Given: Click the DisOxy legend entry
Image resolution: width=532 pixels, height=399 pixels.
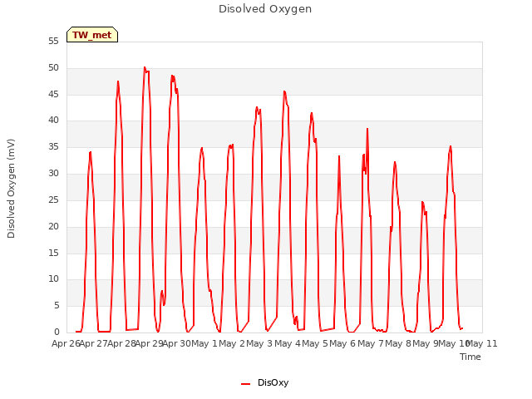Looking at the screenshot, I should (264, 382).
